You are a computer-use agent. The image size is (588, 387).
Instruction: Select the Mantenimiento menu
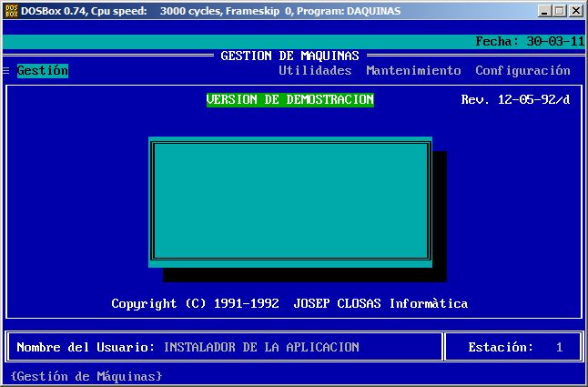tap(413, 71)
